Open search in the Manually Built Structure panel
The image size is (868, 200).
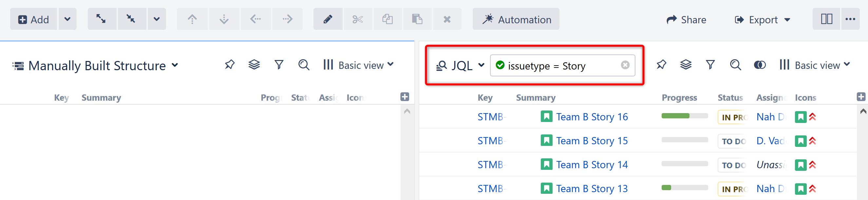pyautogui.click(x=304, y=65)
